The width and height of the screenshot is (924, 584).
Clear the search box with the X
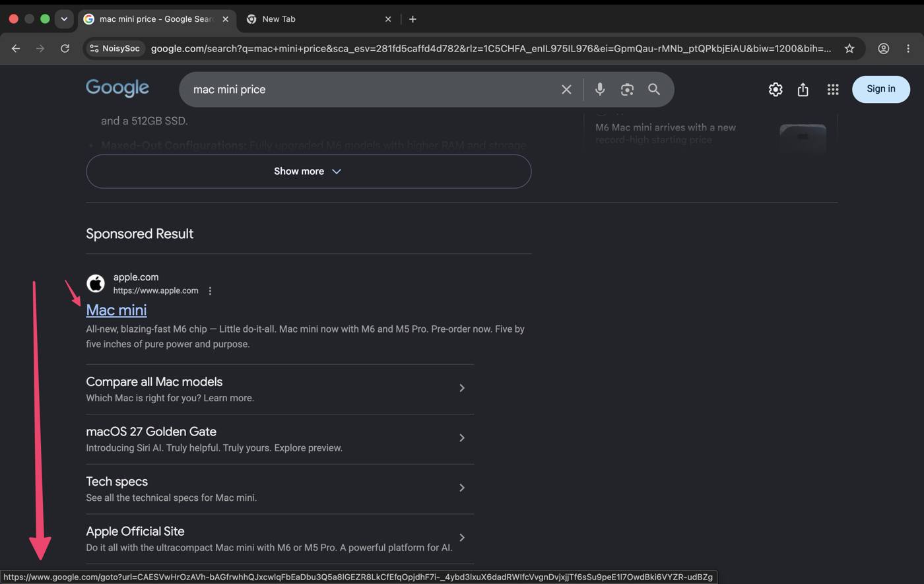click(566, 89)
